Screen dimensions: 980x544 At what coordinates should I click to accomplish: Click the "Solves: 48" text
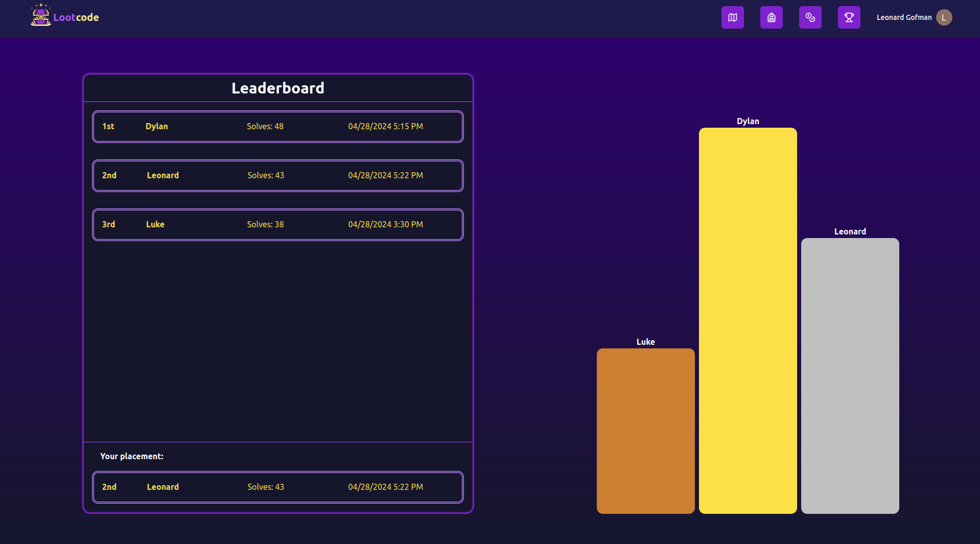point(265,127)
